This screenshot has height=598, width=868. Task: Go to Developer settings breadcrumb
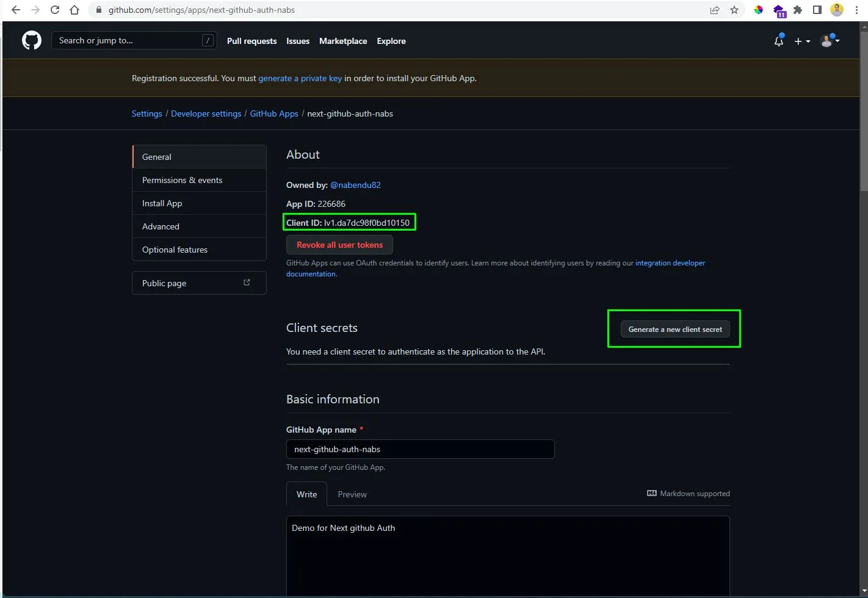pyautogui.click(x=206, y=113)
